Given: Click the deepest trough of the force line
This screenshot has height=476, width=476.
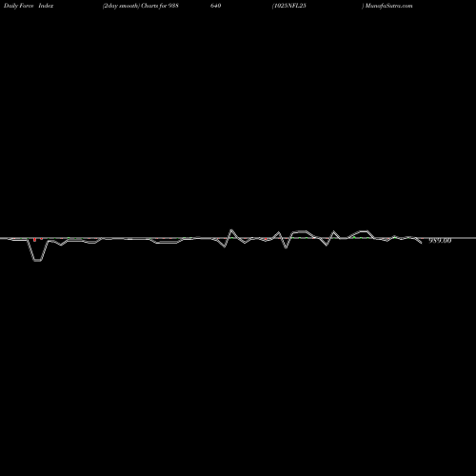Looking at the screenshot, I should coord(37,261).
